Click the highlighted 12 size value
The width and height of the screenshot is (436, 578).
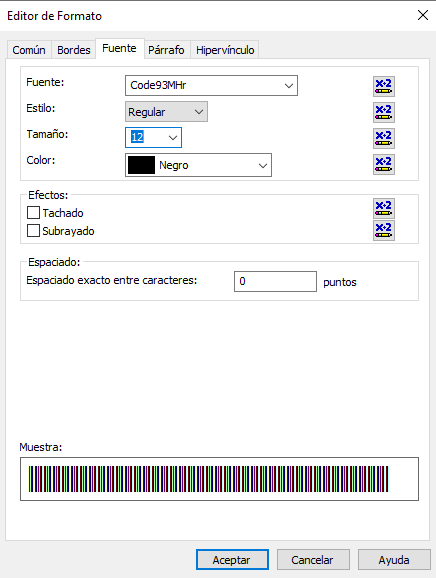coord(137,137)
